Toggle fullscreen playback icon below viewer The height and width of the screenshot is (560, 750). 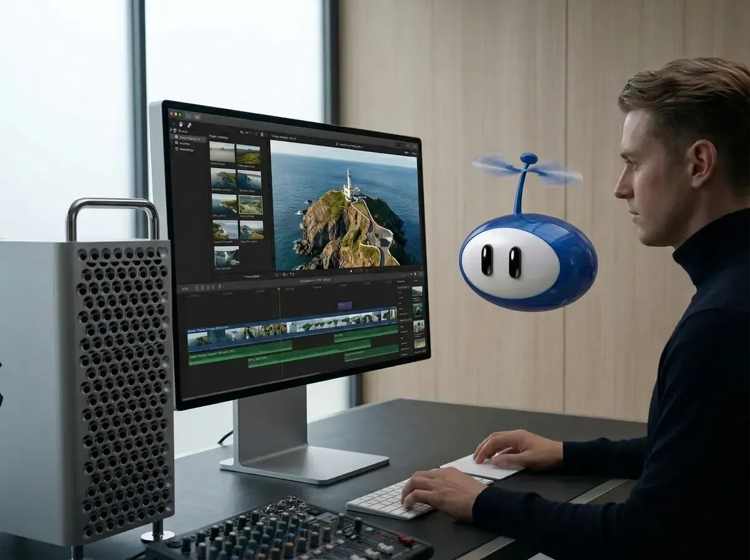[421, 267]
